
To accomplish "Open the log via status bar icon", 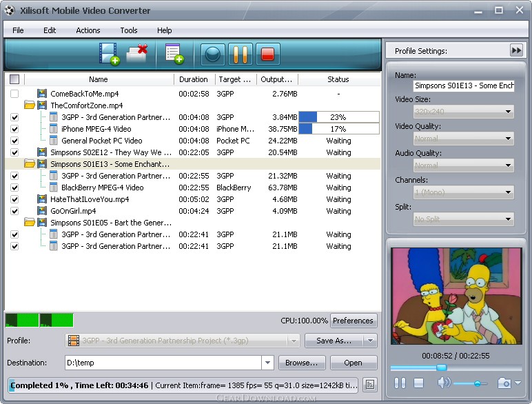I will [370, 385].
